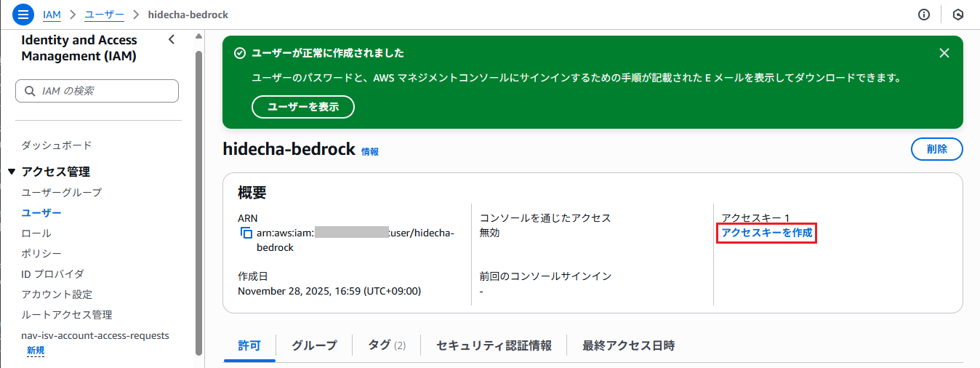
Task: Open ロール in the sidebar
Action: [x=36, y=233]
